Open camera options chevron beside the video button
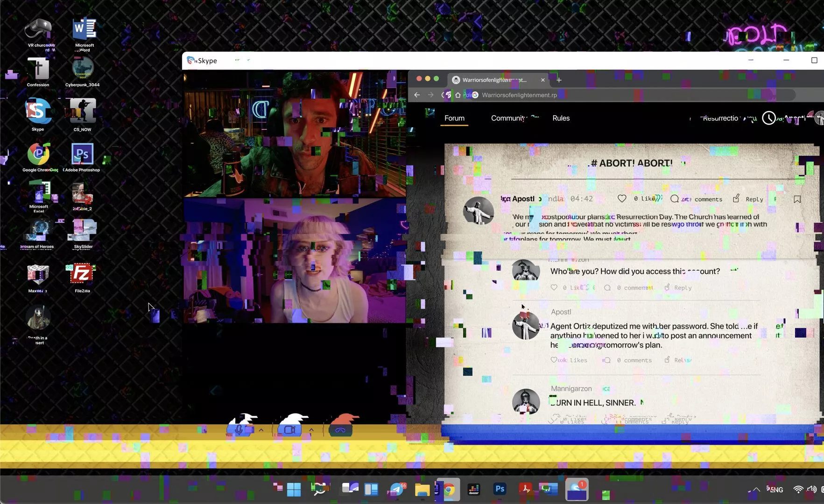 311,430
